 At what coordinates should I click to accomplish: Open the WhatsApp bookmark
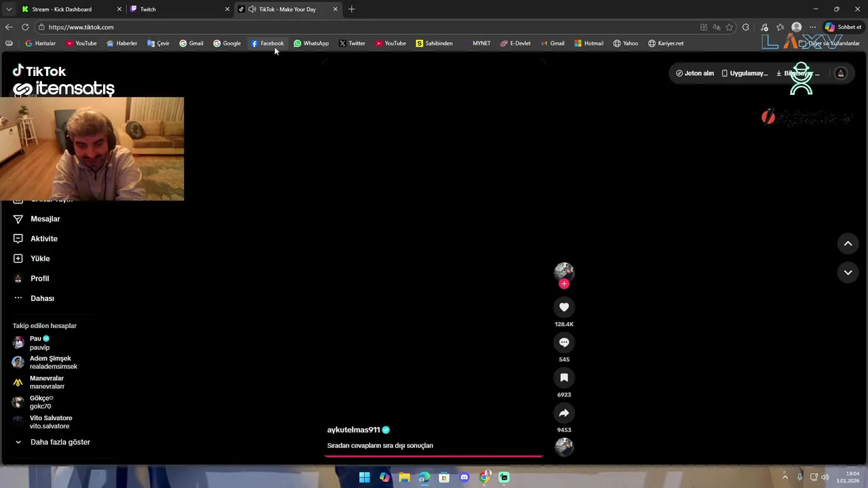311,43
